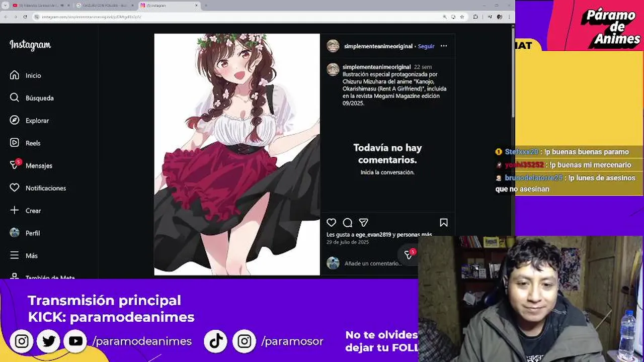
Task: Open post options three-dot menu
Action: (443, 46)
